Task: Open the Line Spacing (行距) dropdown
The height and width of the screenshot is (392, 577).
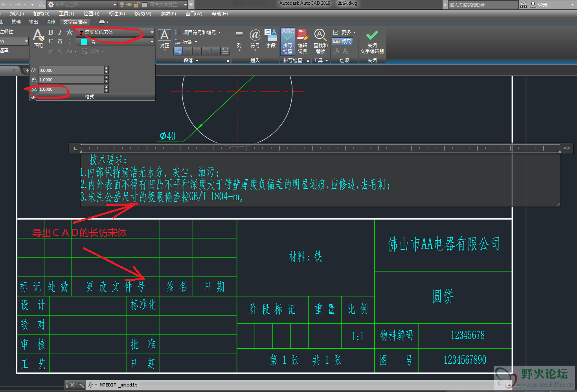Action: click(186, 42)
